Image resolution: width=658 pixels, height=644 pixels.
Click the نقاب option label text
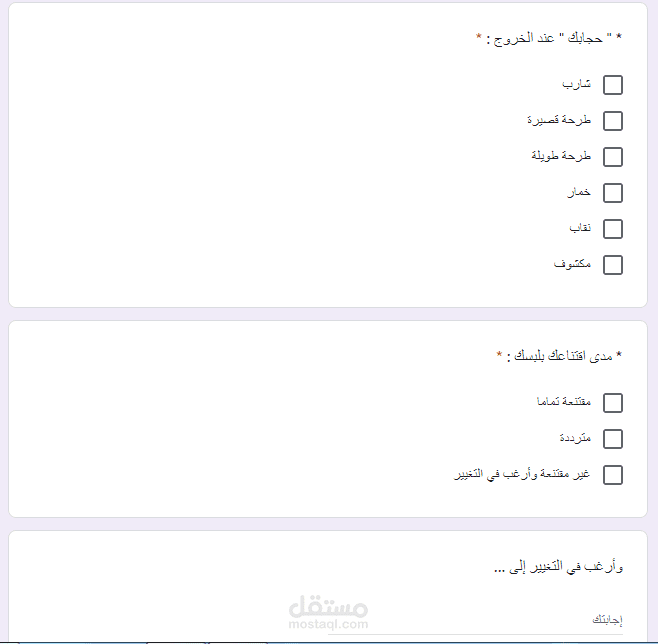click(580, 229)
